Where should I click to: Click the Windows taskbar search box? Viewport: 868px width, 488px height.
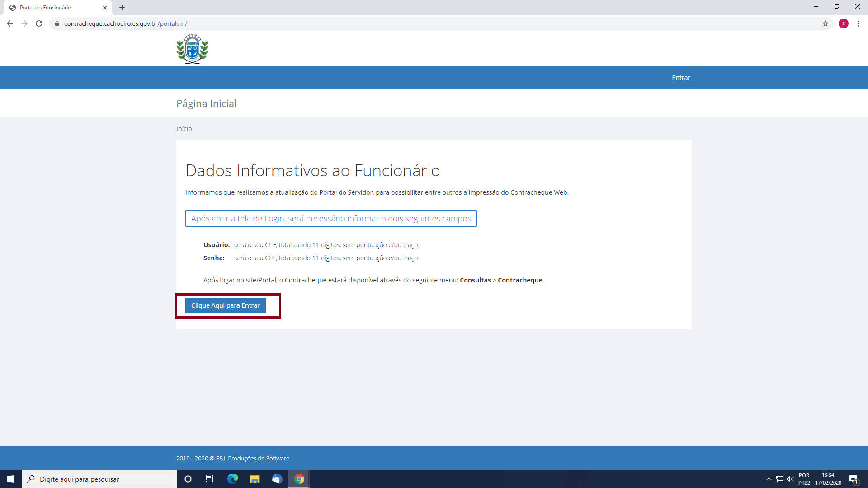tap(99, 479)
